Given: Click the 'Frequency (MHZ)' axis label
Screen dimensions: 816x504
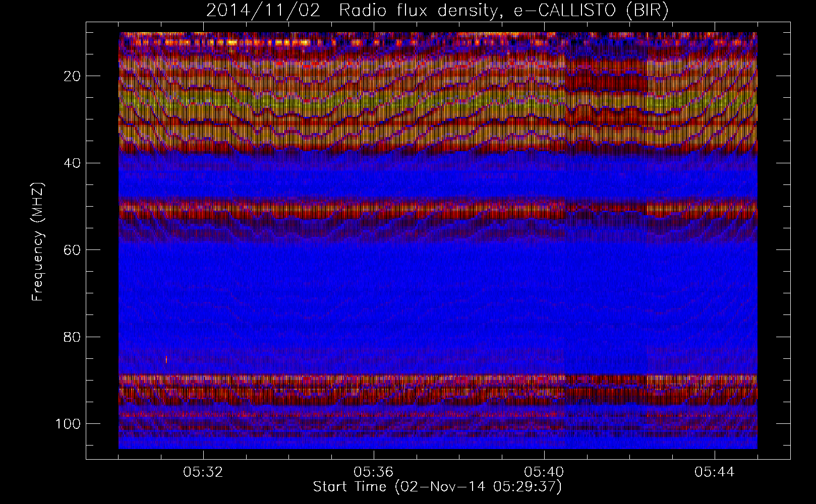Looking at the screenshot, I should click(x=38, y=242).
